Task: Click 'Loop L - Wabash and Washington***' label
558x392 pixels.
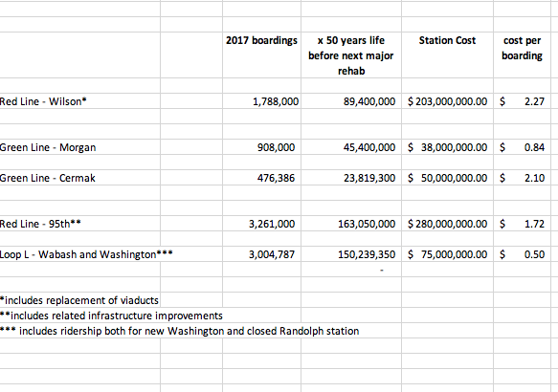Action: pyautogui.click(x=86, y=254)
